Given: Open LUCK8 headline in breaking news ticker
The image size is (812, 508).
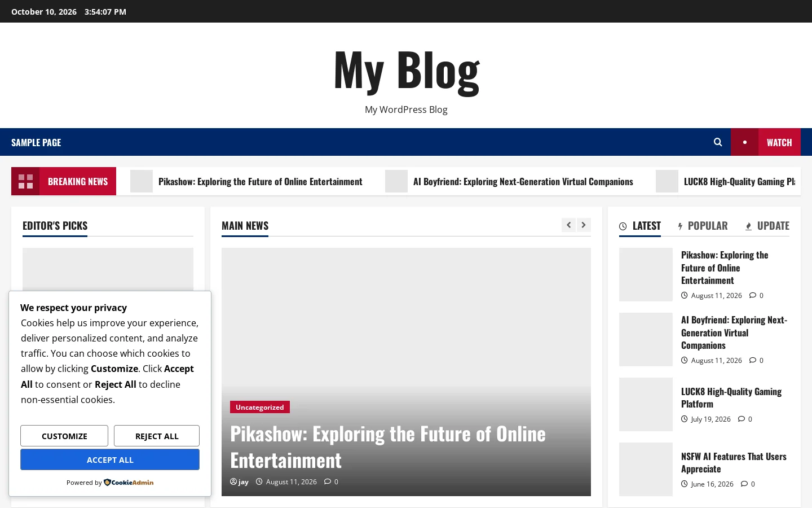Looking at the screenshot, I should click(739, 181).
